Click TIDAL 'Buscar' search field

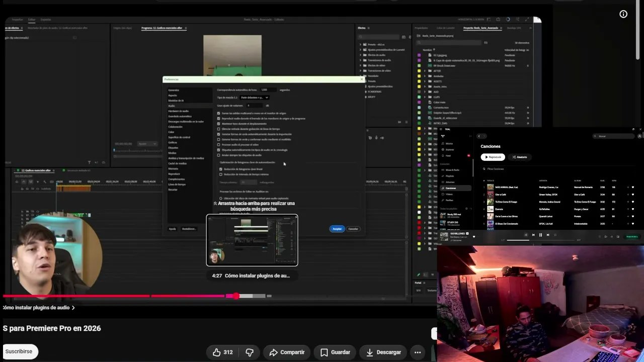613,136
